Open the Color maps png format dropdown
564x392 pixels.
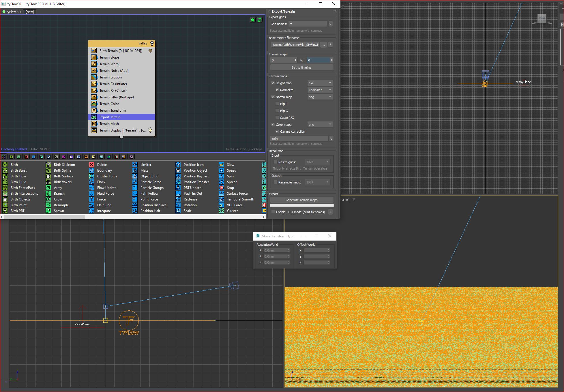coord(320,125)
